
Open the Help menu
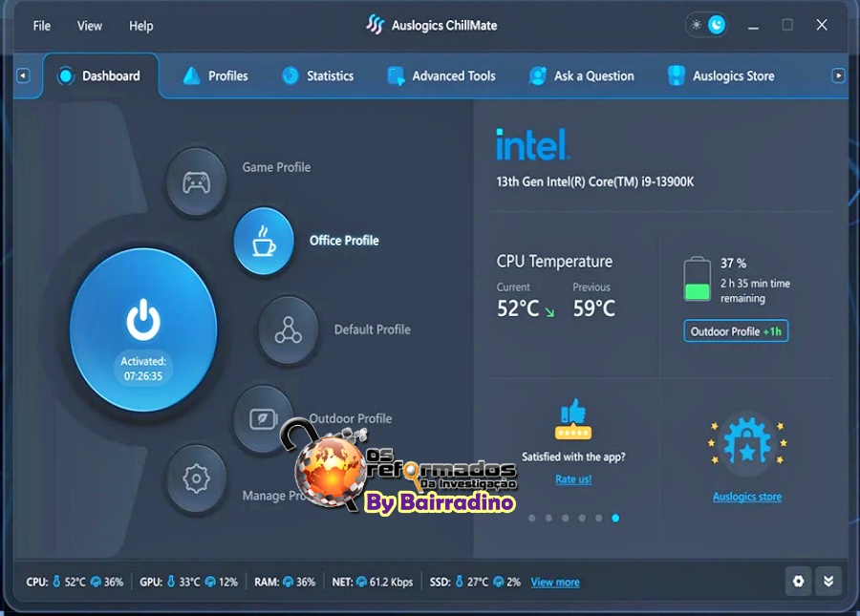pyautogui.click(x=141, y=26)
